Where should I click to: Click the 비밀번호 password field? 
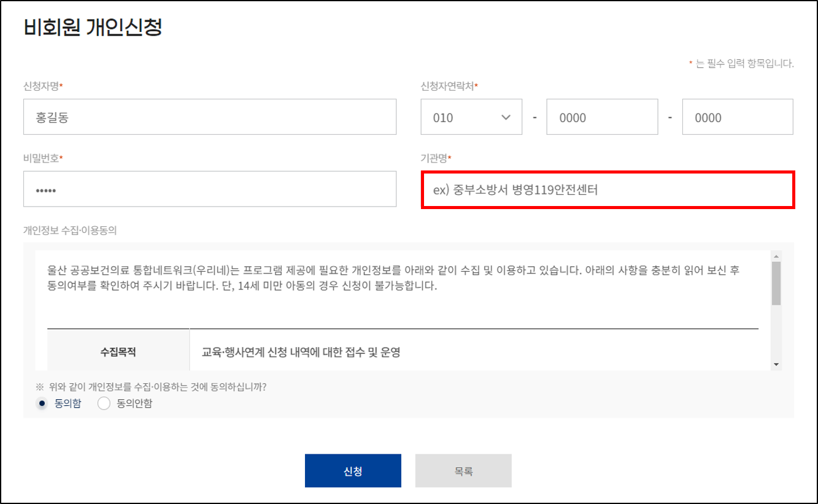(209, 189)
